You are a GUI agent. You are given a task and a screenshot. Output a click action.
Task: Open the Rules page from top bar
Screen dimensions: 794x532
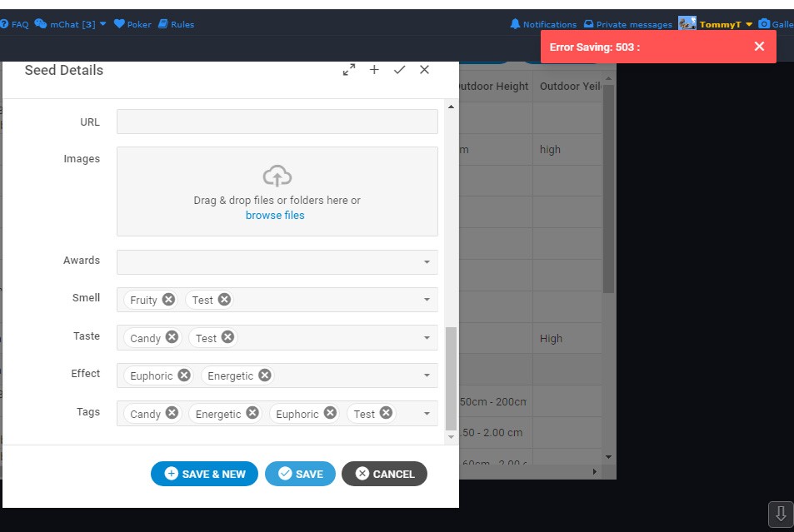176,24
